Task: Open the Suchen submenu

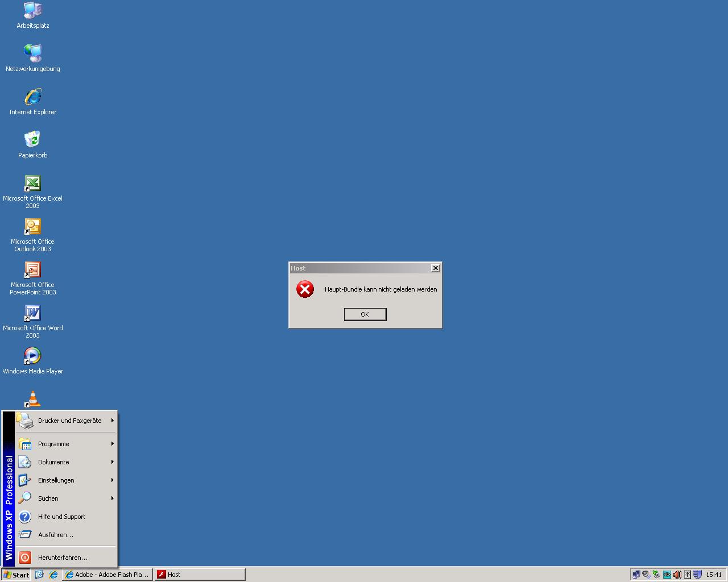Action: [66, 498]
